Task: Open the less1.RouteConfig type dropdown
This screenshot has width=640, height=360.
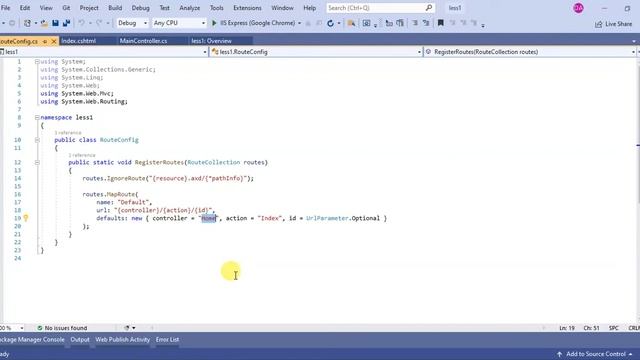Action: pyautogui.click(x=419, y=52)
